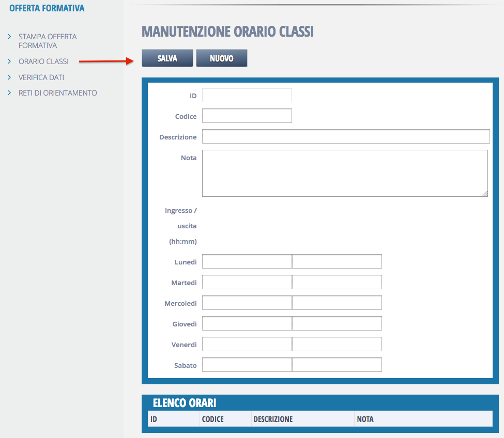Image resolution: width=504 pixels, height=438 pixels.
Task: Open Stampa Offerta Formativa link
Action: 48,41
